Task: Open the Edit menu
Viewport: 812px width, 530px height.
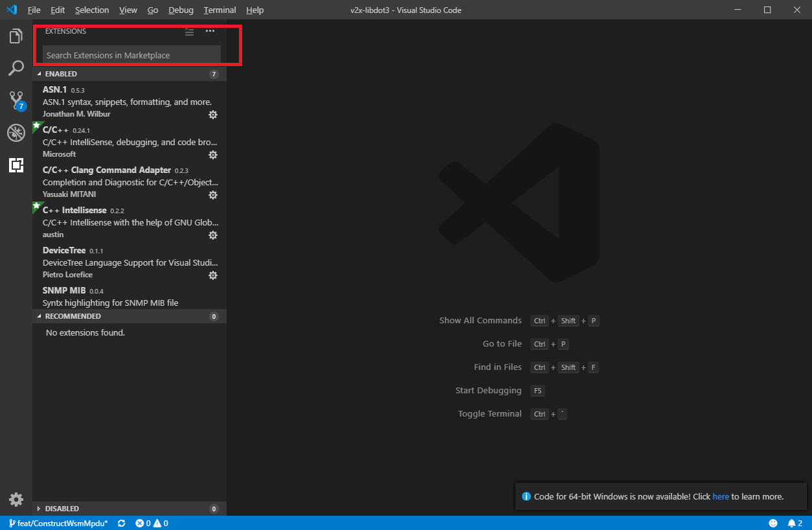Action: pos(58,10)
